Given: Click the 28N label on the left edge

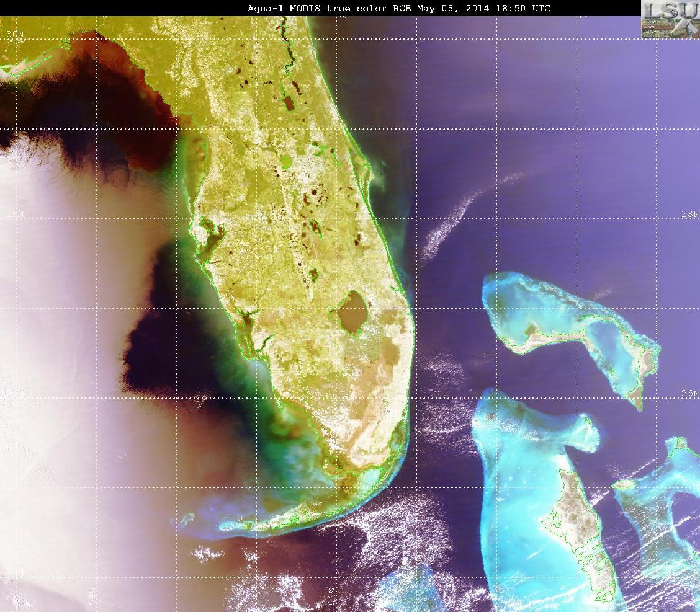Looking at the screenshot, I should tap(14, 214).
